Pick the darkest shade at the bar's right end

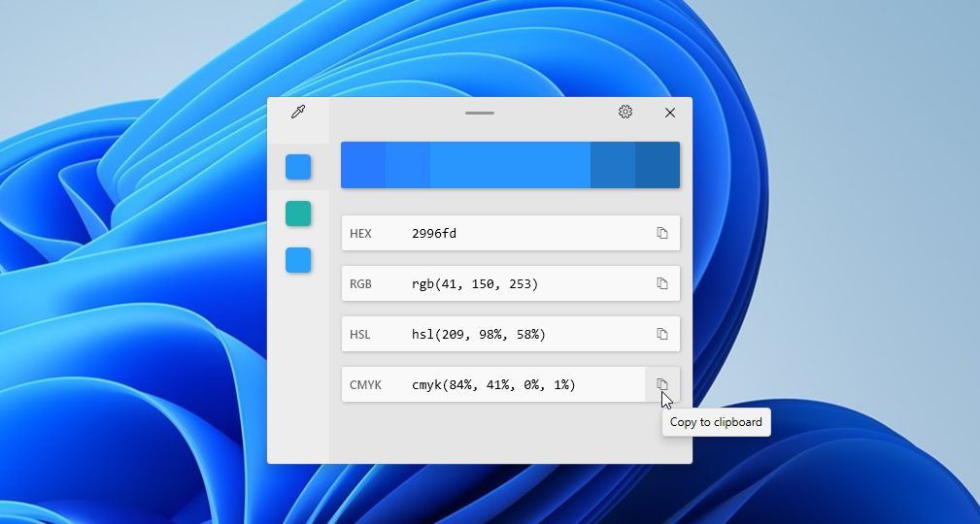[658, 165]
